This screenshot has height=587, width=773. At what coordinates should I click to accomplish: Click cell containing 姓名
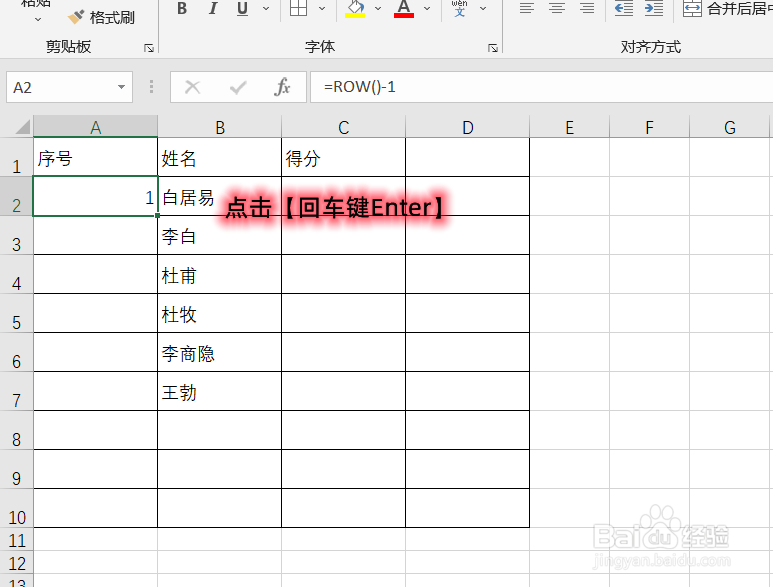point(220,158)
